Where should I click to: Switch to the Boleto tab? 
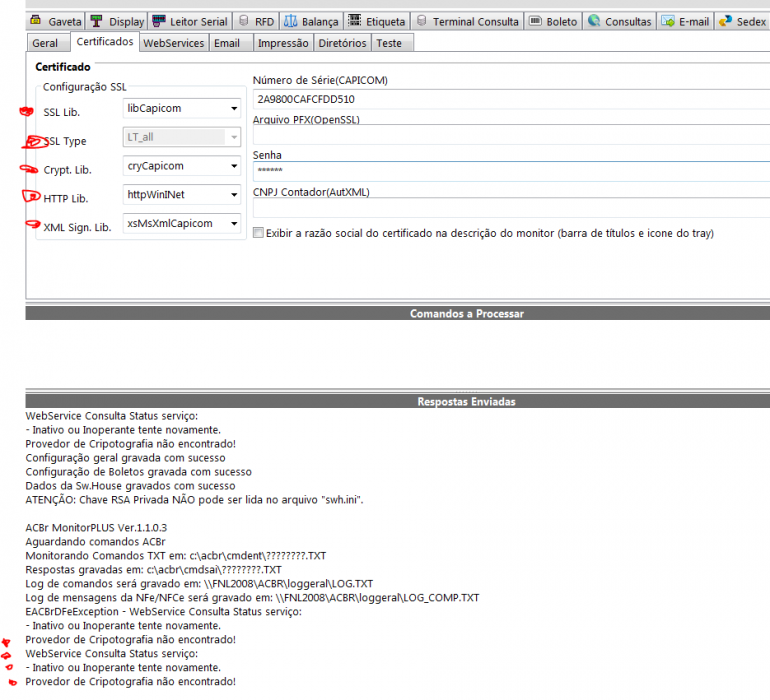(553, 21)
